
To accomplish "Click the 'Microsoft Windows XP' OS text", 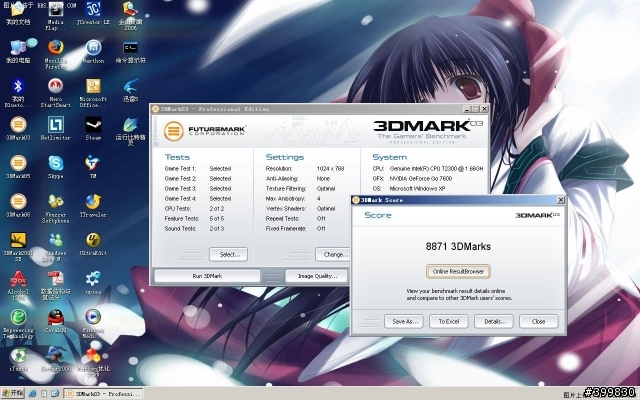I will (x=417, y=189).
